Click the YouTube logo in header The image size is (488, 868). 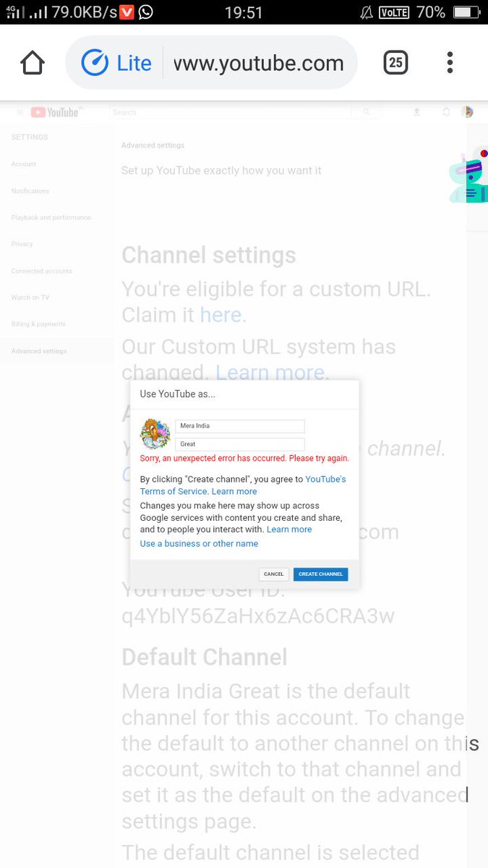point(56,112)
